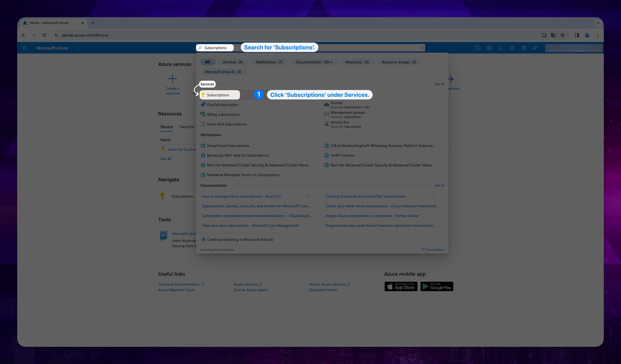Open the Feedback icon in top bar
The height and width of the screenshot is (364, 621).
(535, 48)
